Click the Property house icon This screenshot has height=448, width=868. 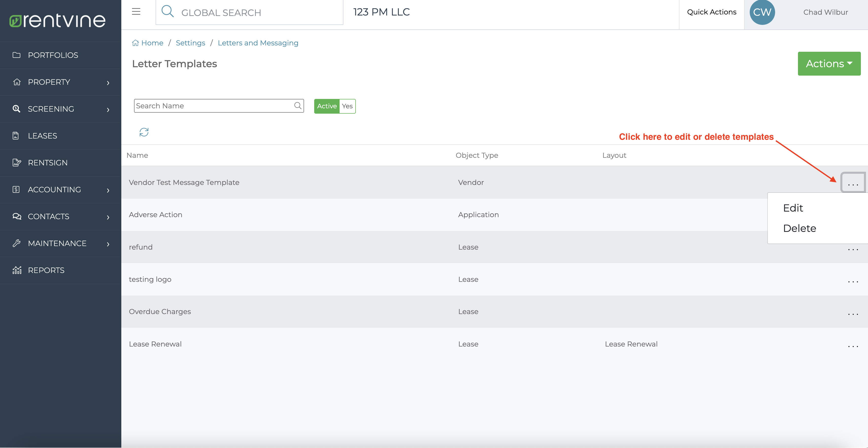click(x=16, y=82)
